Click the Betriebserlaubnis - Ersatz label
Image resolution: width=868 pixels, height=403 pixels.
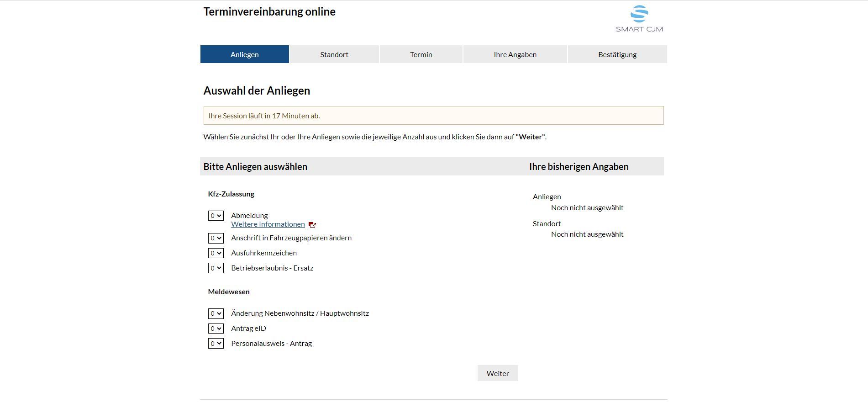(x=272, y=268)
